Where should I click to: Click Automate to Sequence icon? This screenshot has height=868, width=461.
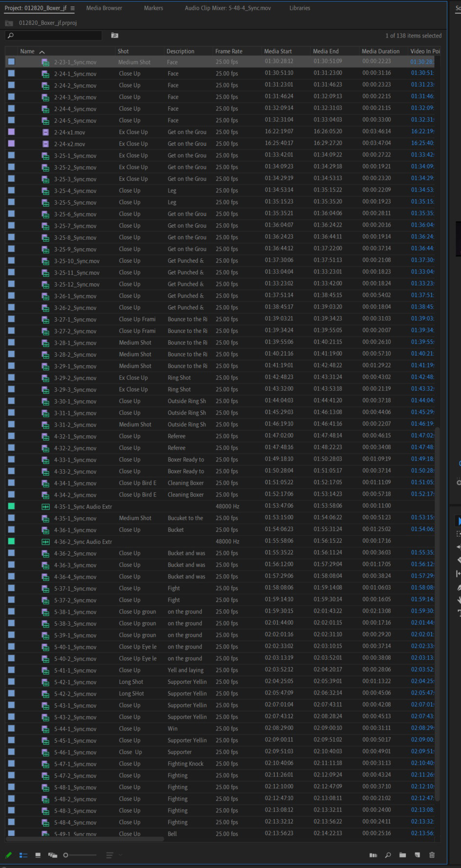373,855
